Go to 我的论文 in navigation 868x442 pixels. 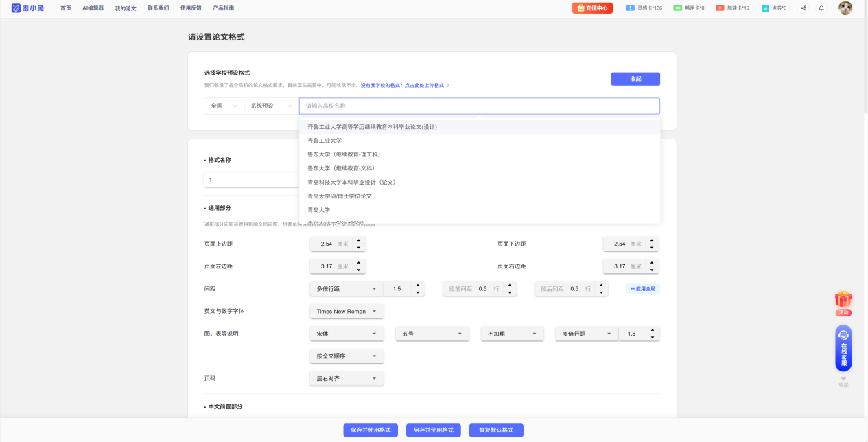[126, 8]
